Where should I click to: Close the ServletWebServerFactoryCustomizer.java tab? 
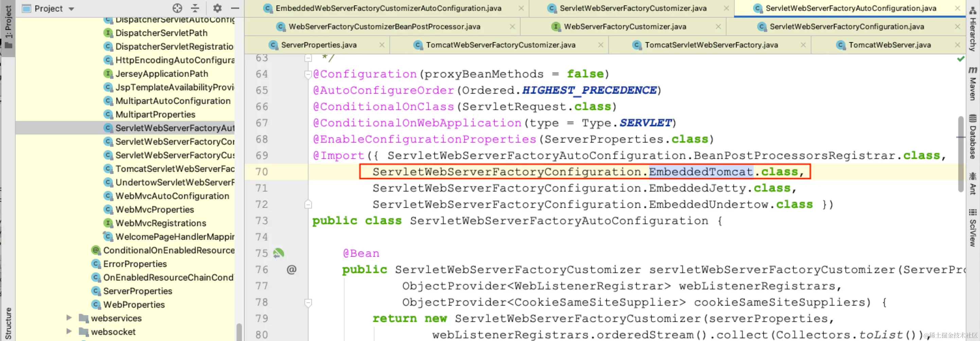[726, 8]
